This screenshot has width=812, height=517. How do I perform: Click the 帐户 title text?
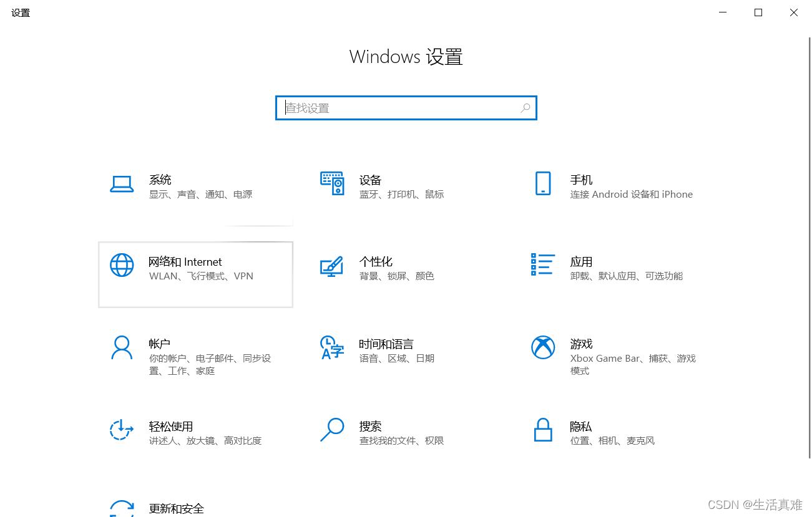pos(160,344)
